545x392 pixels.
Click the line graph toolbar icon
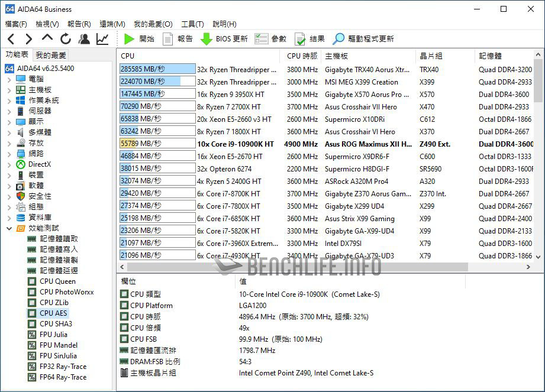click(x=102, y=39)
